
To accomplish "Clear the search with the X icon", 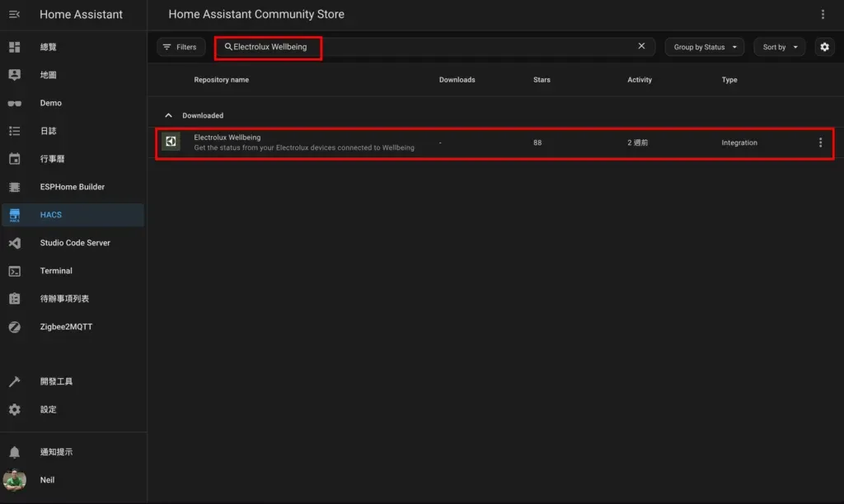I will 641,46.
